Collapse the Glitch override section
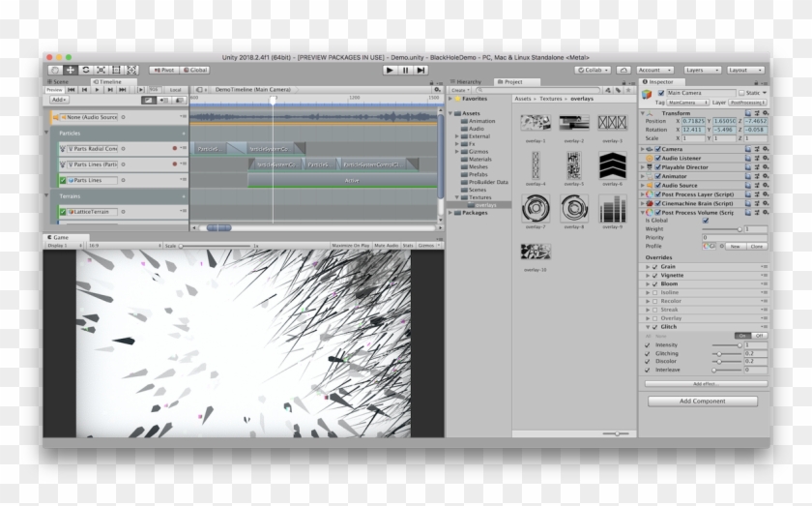 [x=648, y=327]
